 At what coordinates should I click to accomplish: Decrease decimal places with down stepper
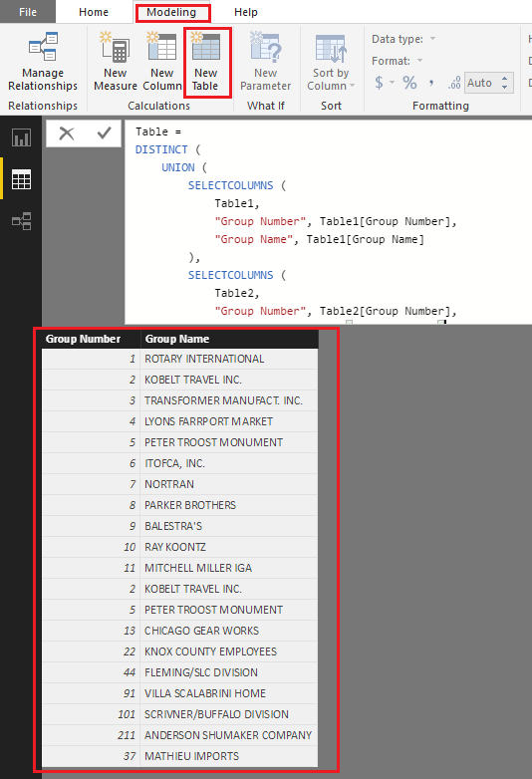tap(505, 88)
